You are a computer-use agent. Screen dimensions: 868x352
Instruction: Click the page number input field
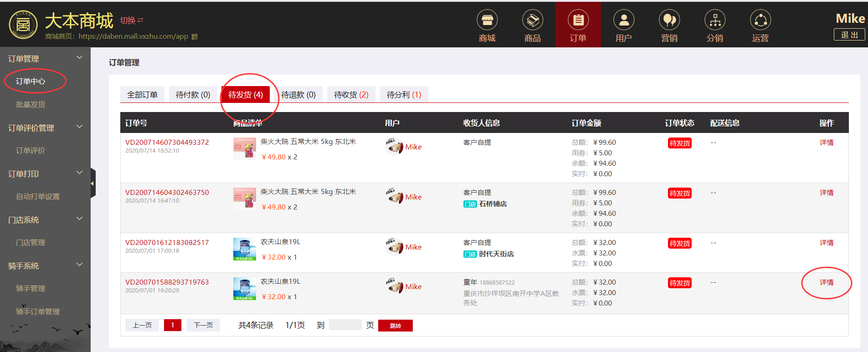click(x=345, y=325)
